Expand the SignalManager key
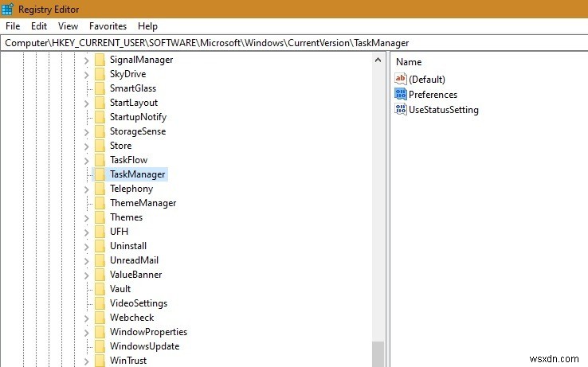Screen dimensions: 588x367 tap(86, 61)
